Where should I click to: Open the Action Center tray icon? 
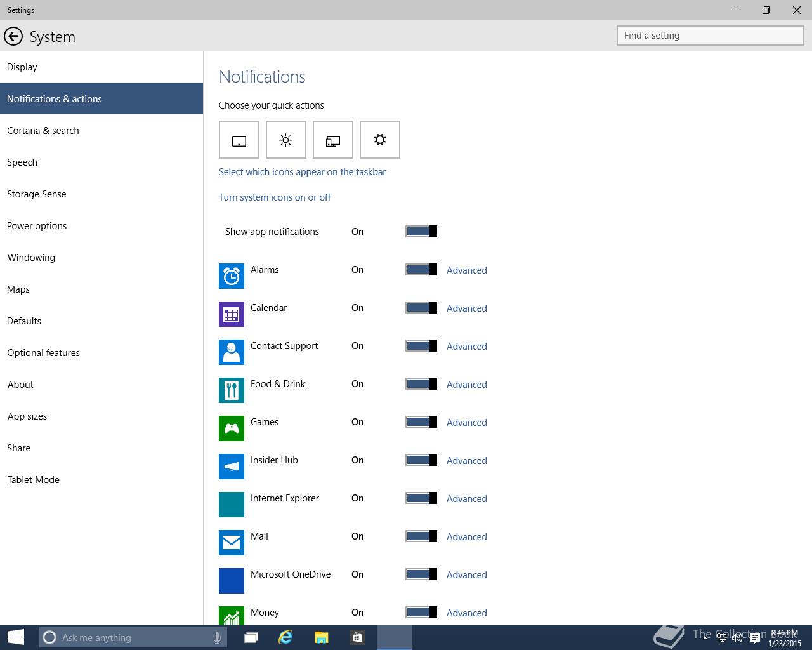pyautogui.click(x=754, y=639)
